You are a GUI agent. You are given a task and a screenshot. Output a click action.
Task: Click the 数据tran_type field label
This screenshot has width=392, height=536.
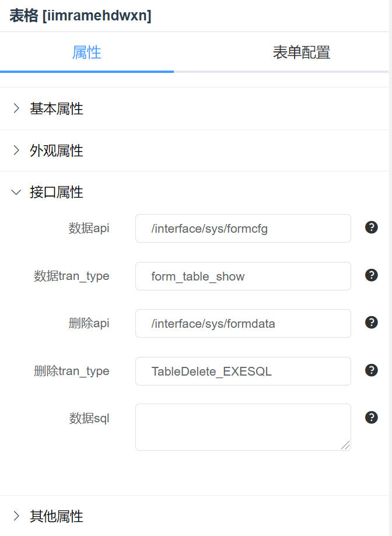(71, 276)
